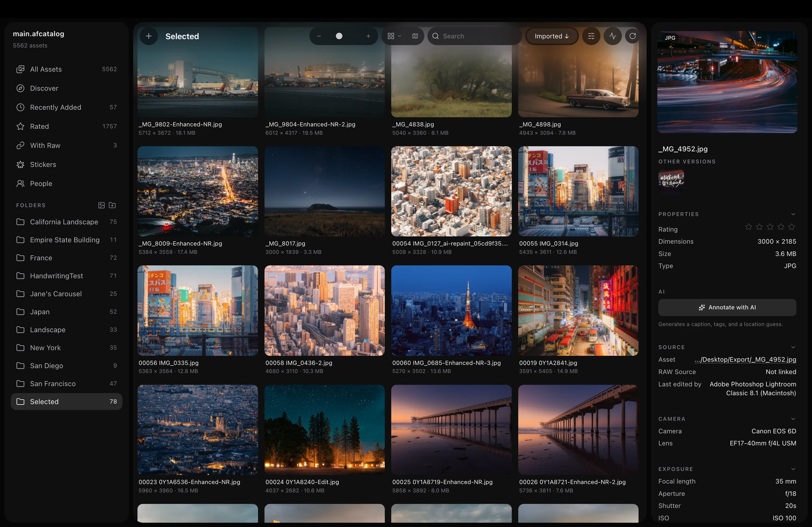Decrease thumbnail size with minus icon
This screenshot has height=527, width=812.
tap(319, 36)
